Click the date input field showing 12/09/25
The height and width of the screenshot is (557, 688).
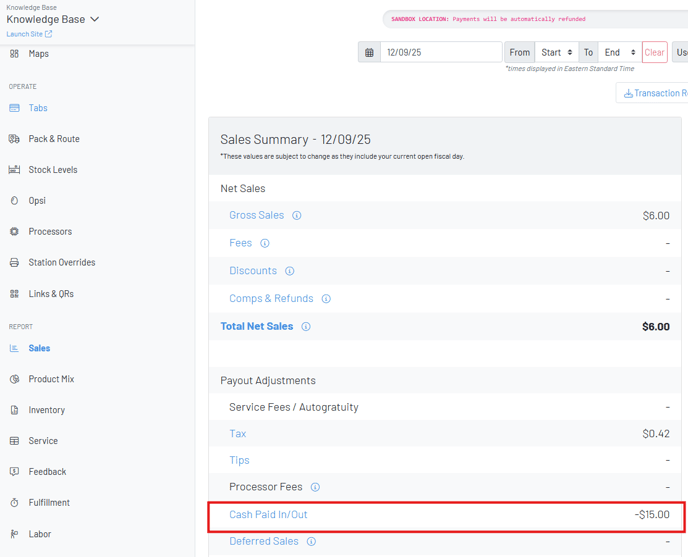tap(440, 52)
